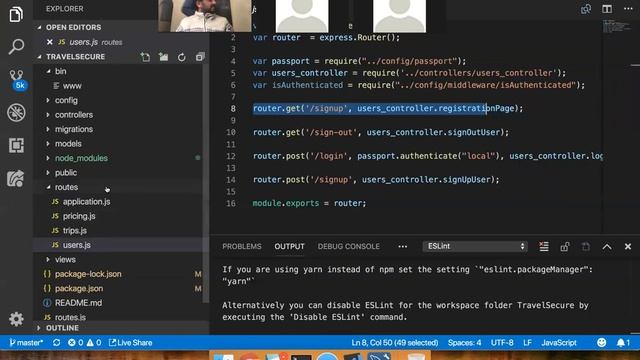Open the Debug view in activity bar
The width and height of the screenshot is (640, 360).
pos(16,112)
